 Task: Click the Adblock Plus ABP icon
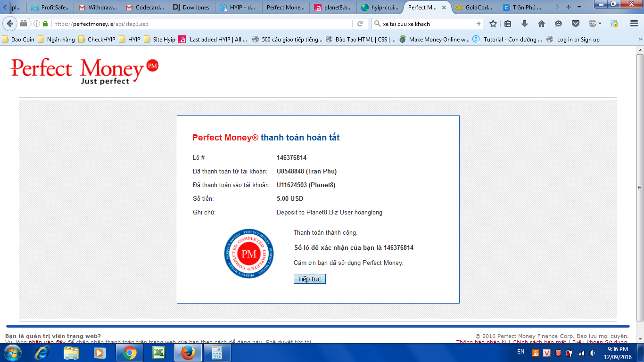point(593,24)
